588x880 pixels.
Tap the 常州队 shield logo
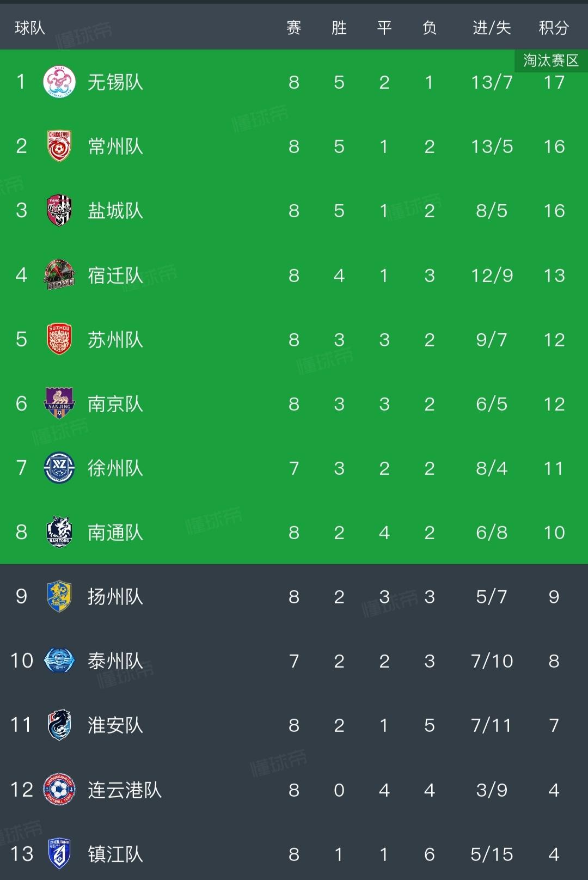(x=59, y=146)
